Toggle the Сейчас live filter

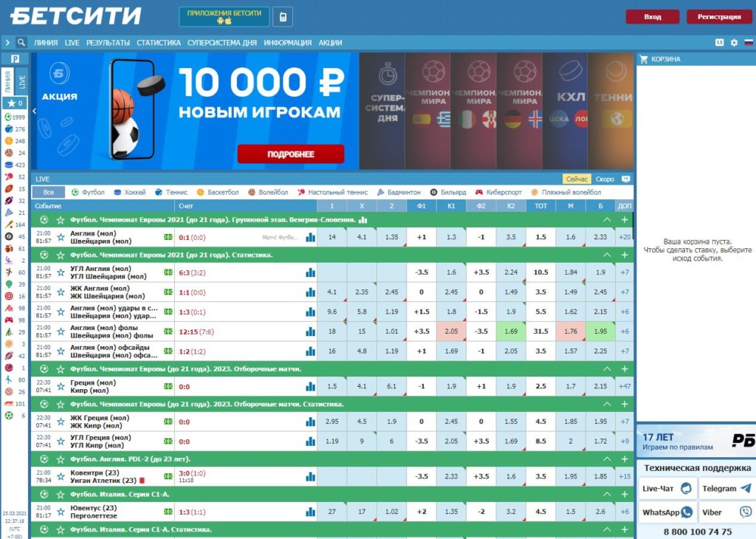pos(577,179)
